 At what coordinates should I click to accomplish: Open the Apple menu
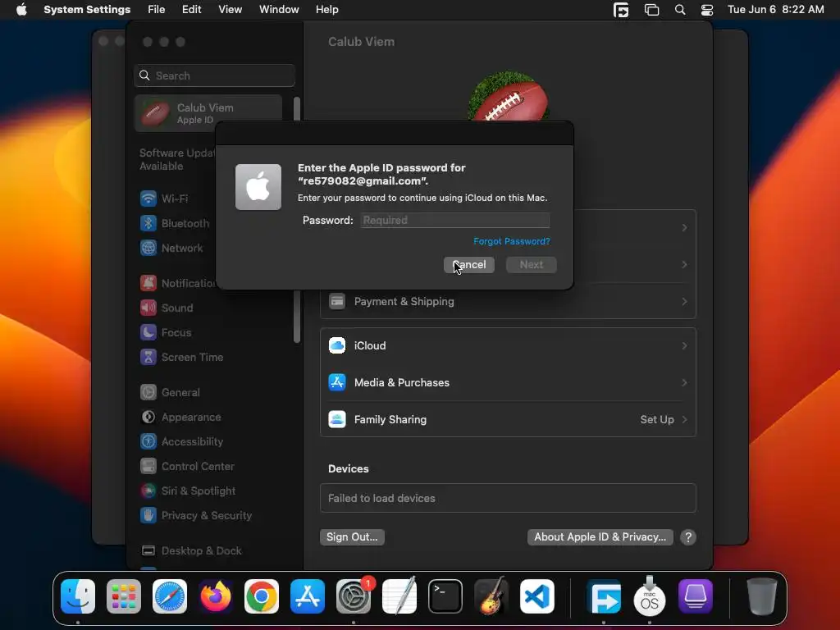click(x=21, y=10)
